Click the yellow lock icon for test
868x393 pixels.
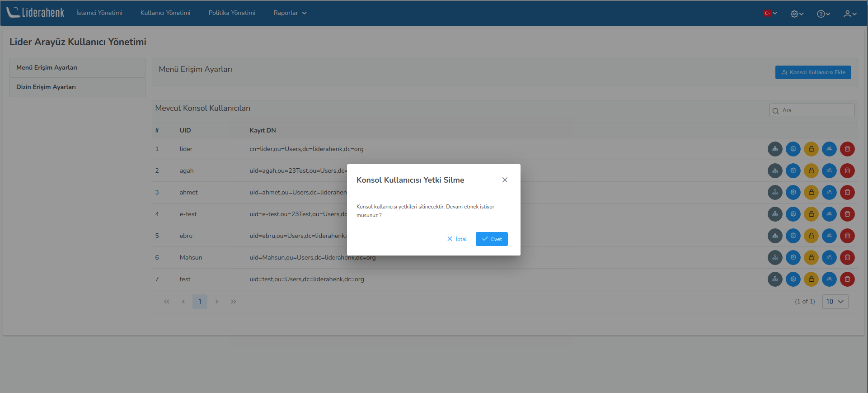point(811,279)
